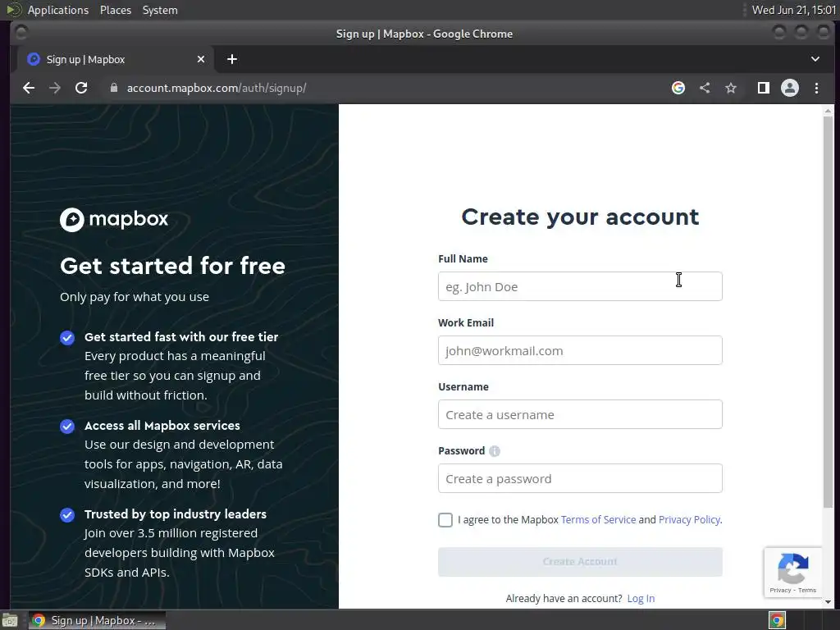The image size is (840, 630).
Task: Focus the Password input field
Action: coord(580,478)
